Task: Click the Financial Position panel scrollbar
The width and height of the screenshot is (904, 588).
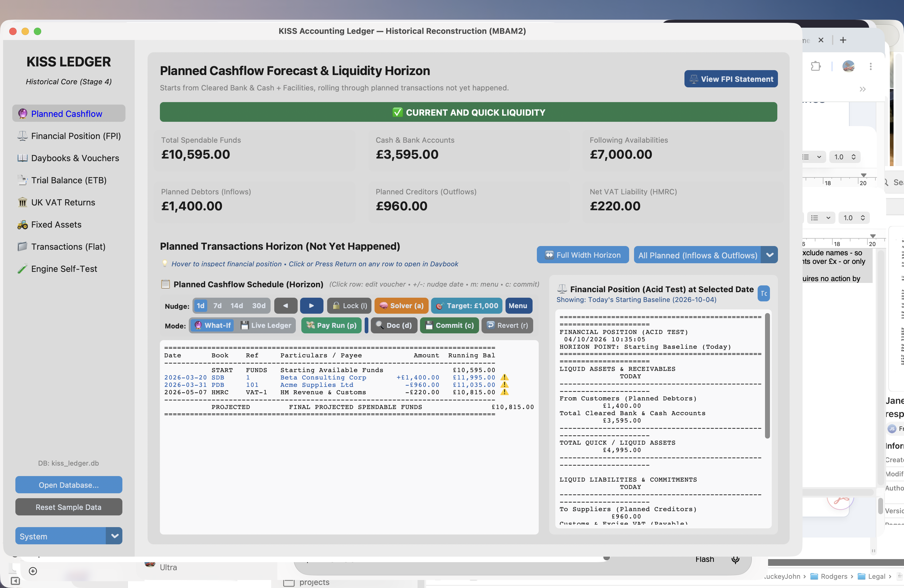Action: pyautogui.click(x=767, y=375)
